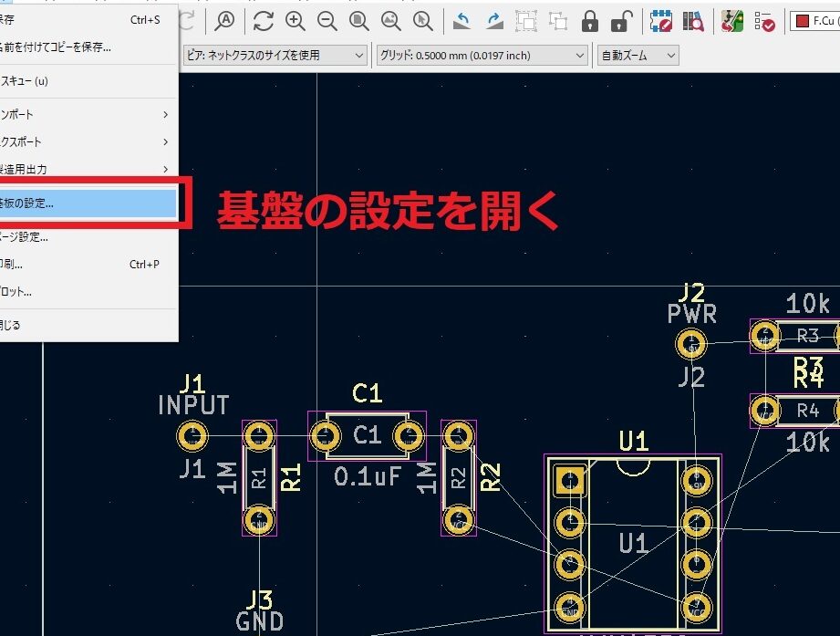The width and height of the screenshot is (840, 636).
Task: Open the 自動ズーム zoom dropdown
Action: tap(638, 56)
